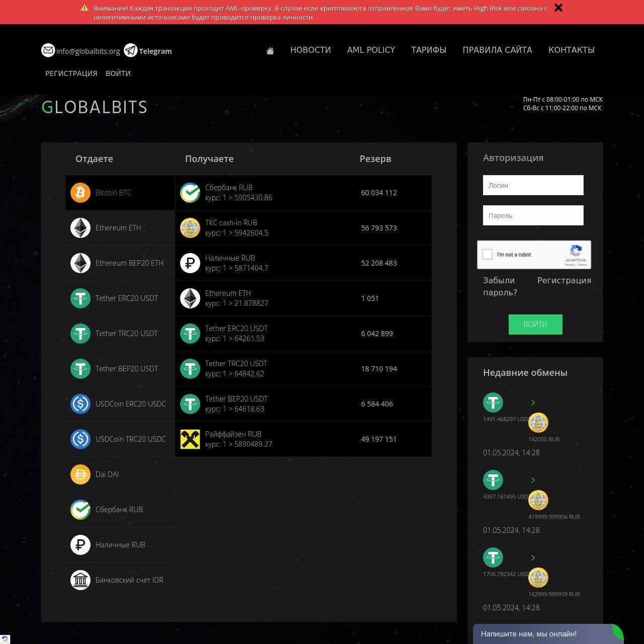The height and width of the screenshot is (644, 644).
Task: Click Сбербанк RUB icon in the Получаете column
Action: pos(190,193)
